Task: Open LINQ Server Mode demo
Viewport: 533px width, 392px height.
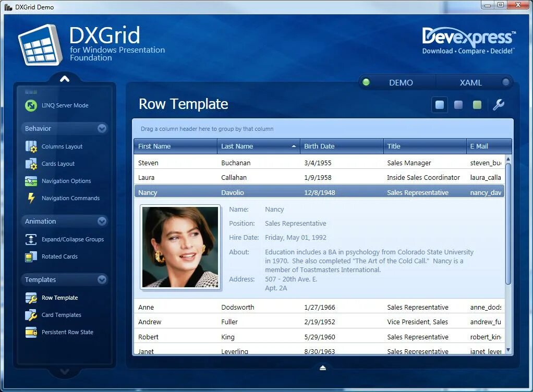Action: tap(65, 105)
